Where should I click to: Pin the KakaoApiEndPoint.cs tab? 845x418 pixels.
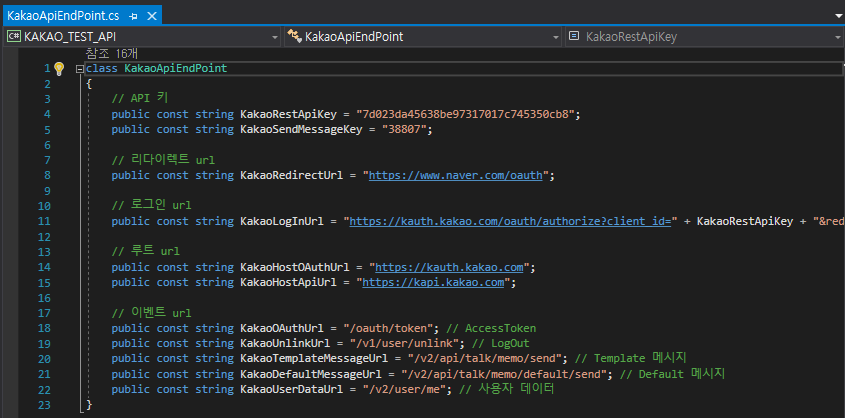(133, 16)
